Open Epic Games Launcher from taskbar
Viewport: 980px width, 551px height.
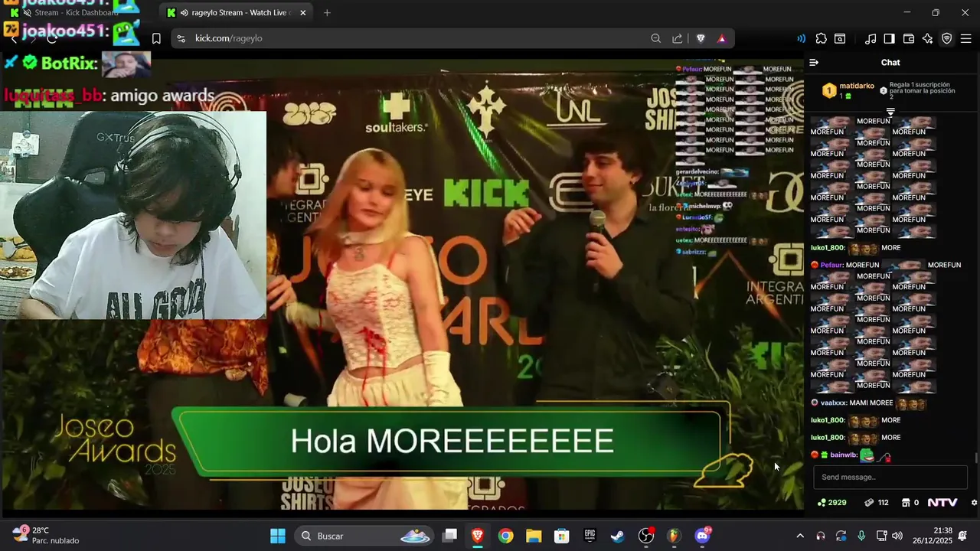pos(590,536)
